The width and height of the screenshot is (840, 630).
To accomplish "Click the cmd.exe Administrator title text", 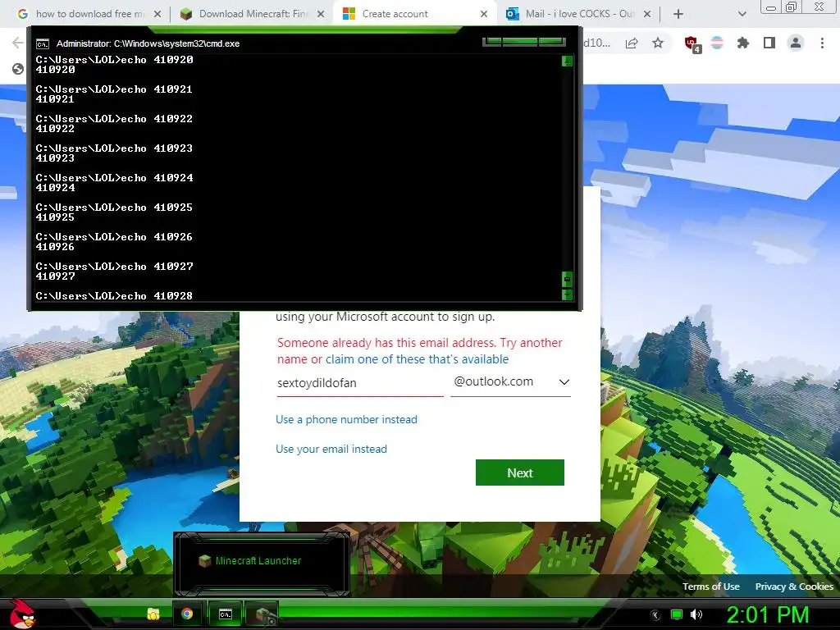I will (x=148, y=44).
